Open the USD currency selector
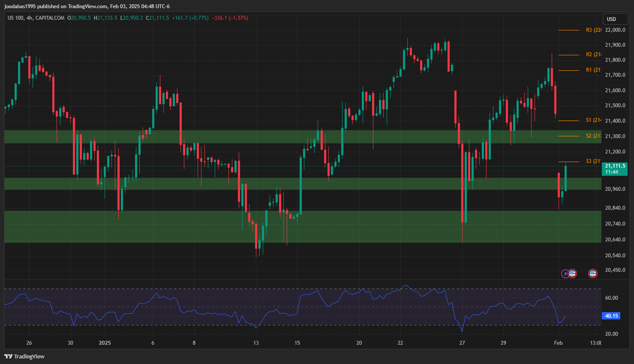 [x=612, y=19]
